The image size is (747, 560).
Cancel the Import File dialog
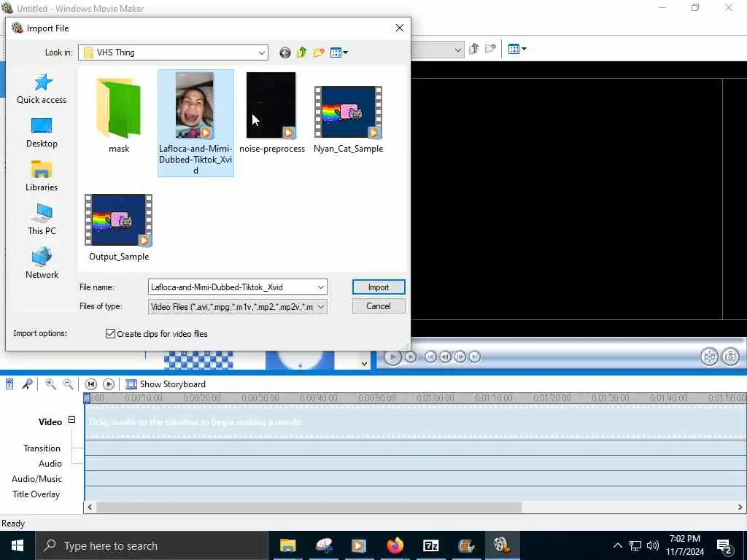[x=379, y=306]
